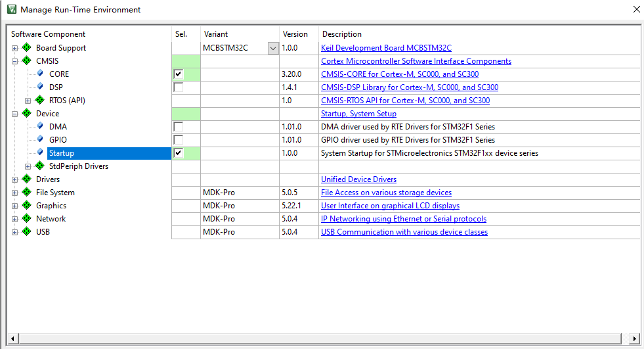Expand the USB node
The width and height of the screenshot is (644, 349).
coord(15,232)
